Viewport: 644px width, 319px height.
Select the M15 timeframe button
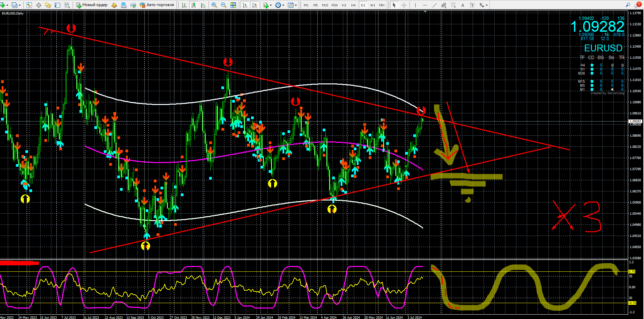coord(325,5)
